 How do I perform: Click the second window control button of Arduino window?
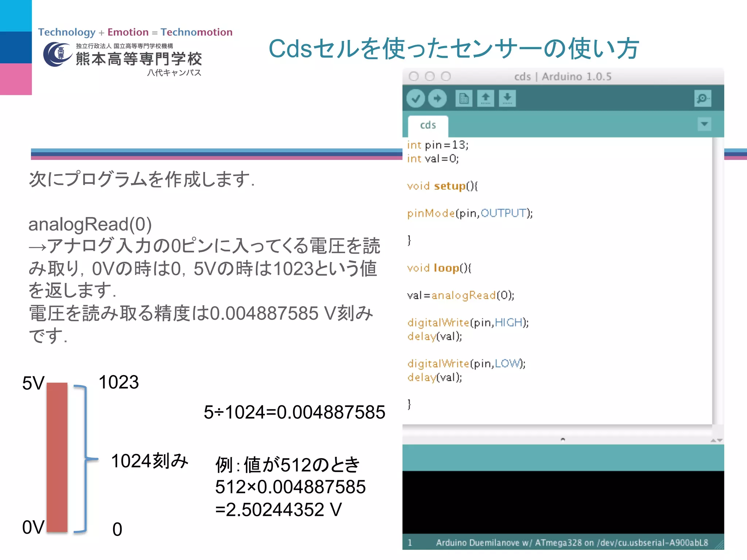(x=430, y=76)
